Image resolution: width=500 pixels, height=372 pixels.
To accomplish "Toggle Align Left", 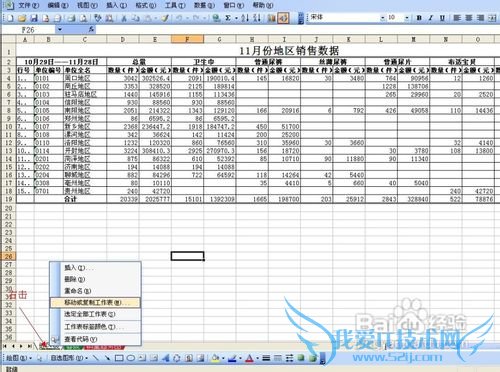I will pos(457,18).
